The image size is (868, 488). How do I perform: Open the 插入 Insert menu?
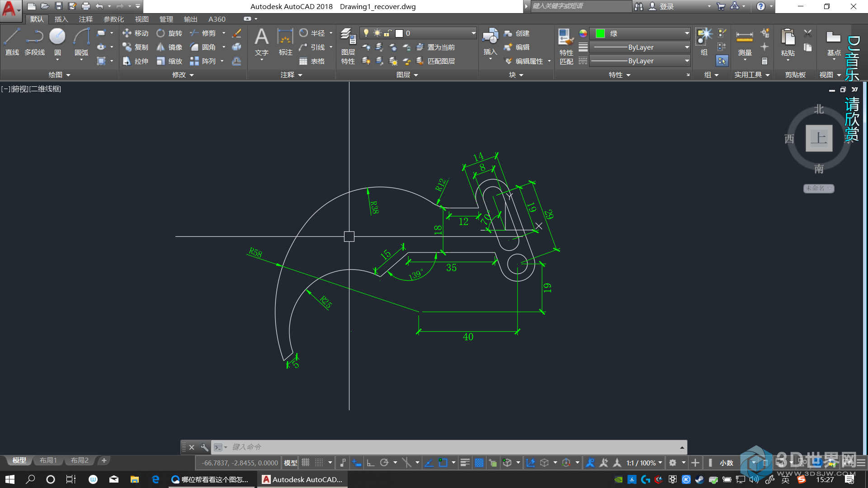pos(60,19)
